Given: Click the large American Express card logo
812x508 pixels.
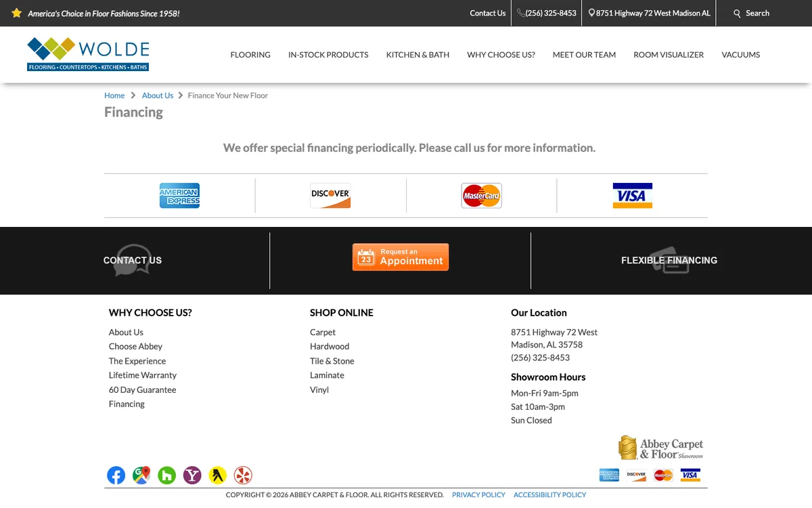Looking at the screenshot, I should point(179,196).
